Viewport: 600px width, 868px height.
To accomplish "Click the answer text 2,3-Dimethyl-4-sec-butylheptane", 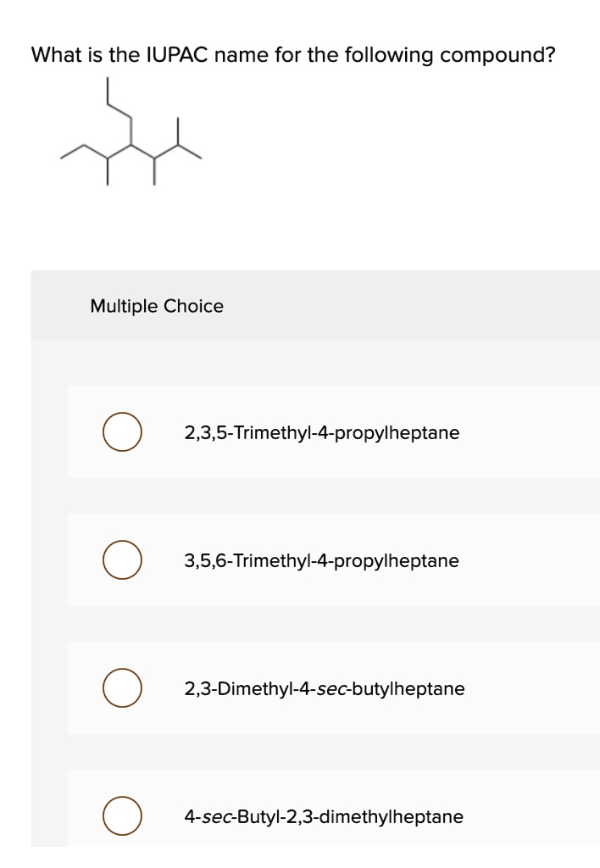I will point(325,689).
